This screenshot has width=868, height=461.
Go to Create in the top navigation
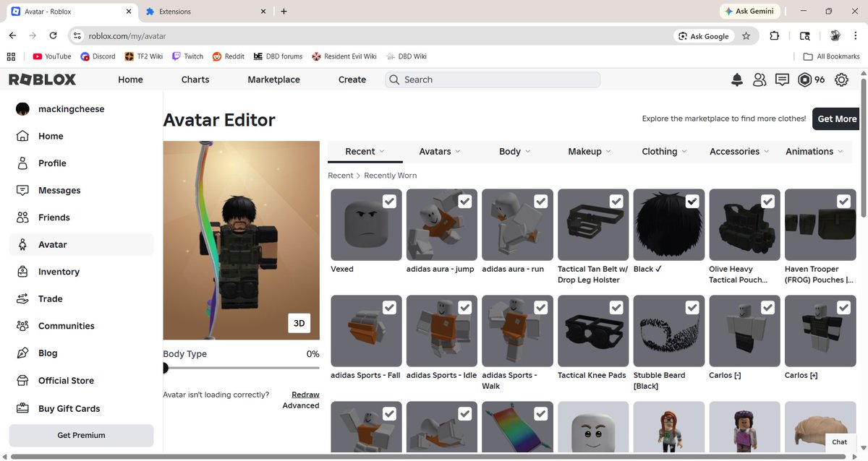[352, 79]
